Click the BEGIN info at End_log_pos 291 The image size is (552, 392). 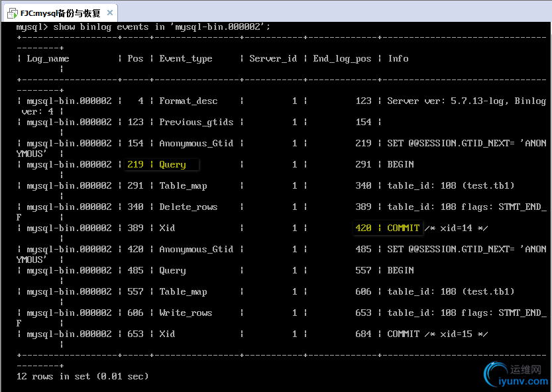click(401, 164)
